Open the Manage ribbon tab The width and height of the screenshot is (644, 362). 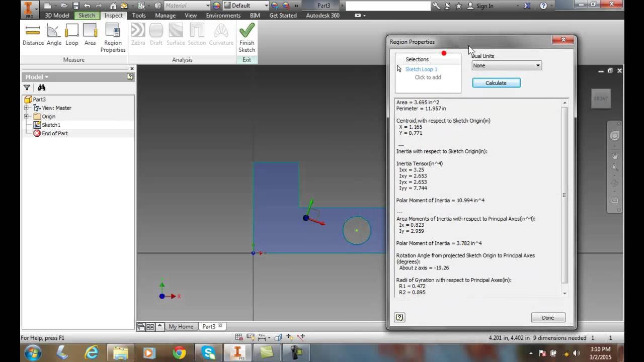[165, 16]
